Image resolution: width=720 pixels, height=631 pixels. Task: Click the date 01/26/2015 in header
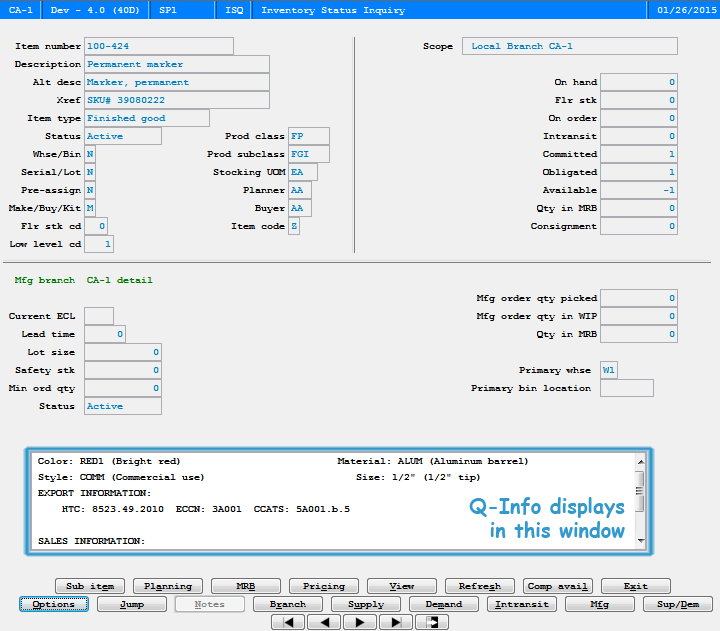tap(686, 10)
